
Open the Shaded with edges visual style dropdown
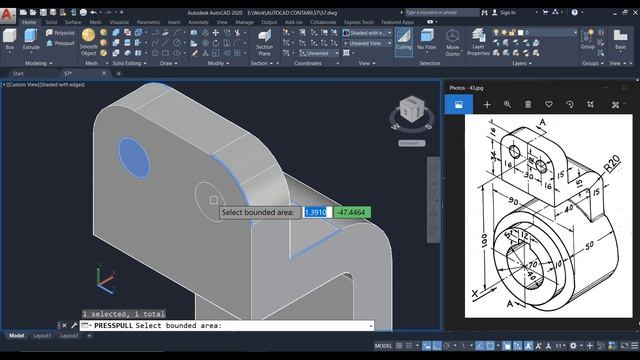367,33
